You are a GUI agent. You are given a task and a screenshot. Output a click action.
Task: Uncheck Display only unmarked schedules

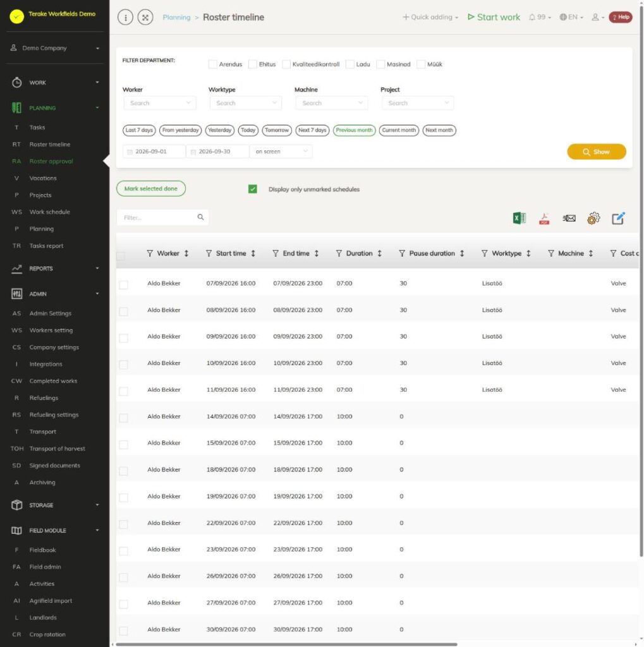pos(253,189)
